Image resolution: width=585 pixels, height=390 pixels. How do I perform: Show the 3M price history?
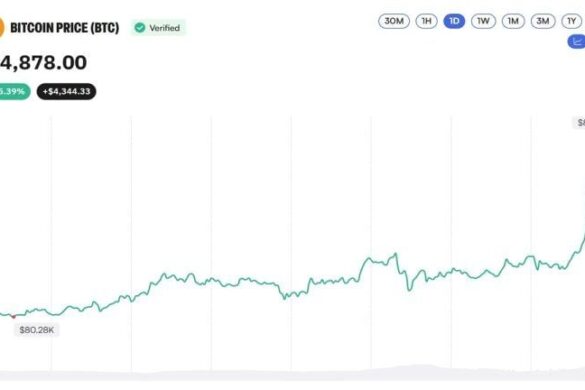[x=543, y=21]
